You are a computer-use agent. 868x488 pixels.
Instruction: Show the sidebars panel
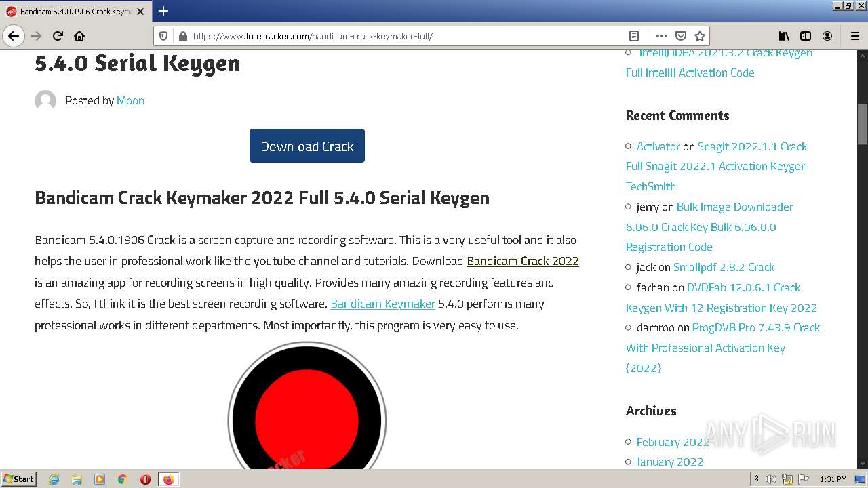click(806, 36)
